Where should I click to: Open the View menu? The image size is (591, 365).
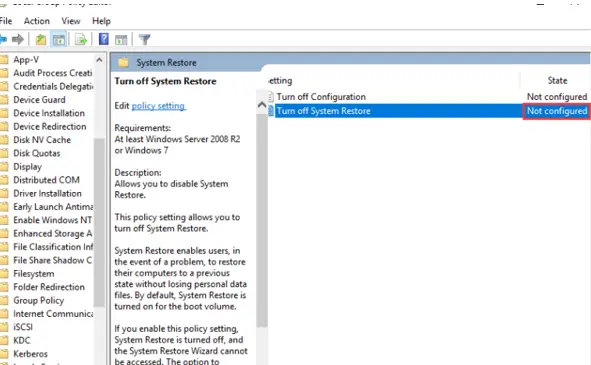71,21
